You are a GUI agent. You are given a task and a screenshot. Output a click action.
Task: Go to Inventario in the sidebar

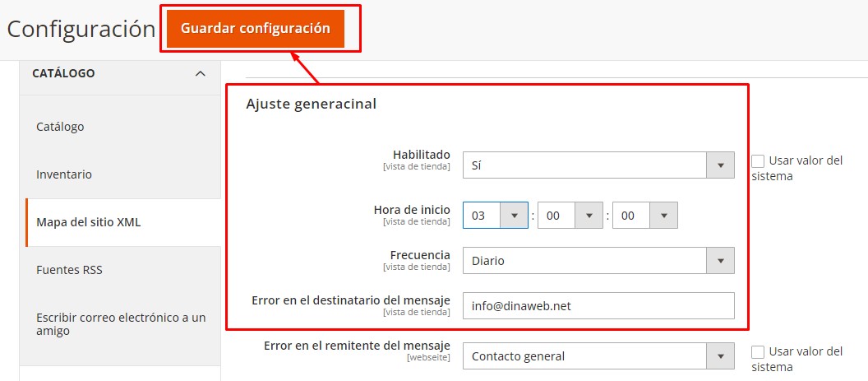(64, 174)
